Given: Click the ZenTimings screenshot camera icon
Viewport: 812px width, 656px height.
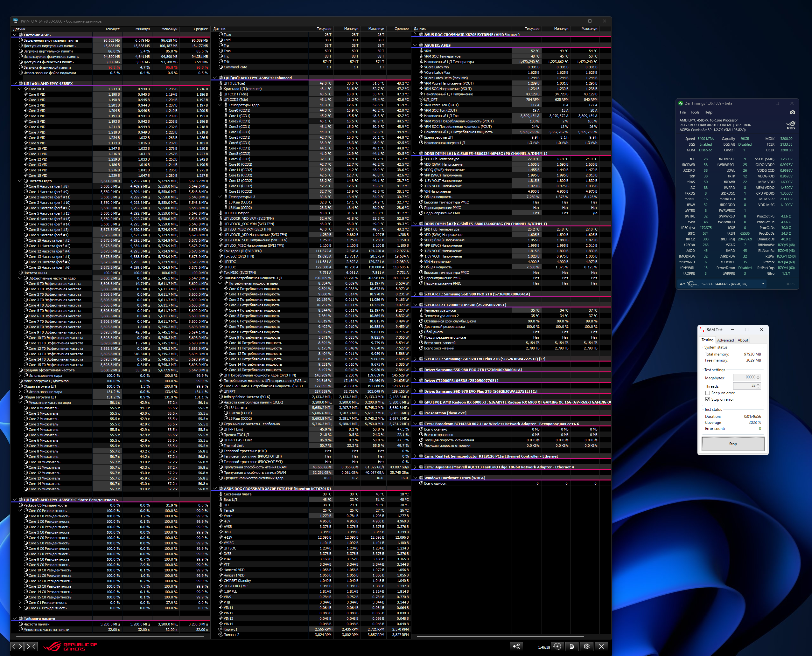Looking at the screenshot, I should [792, 112].
